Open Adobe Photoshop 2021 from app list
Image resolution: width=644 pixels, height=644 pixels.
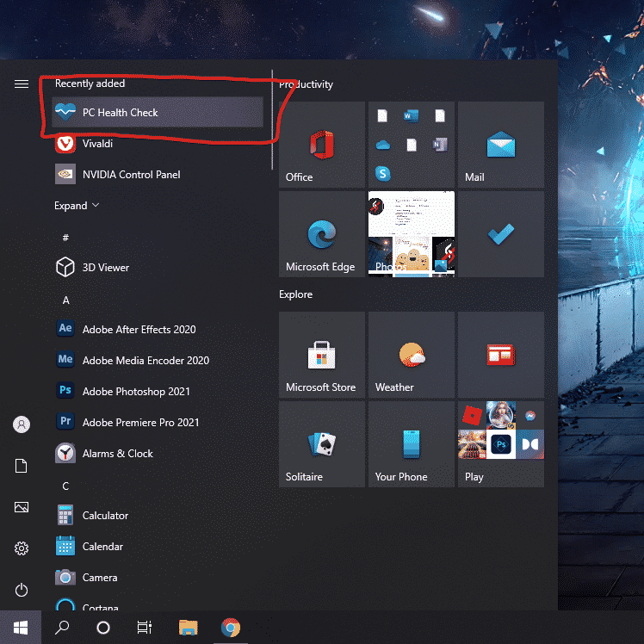(158, 392)
